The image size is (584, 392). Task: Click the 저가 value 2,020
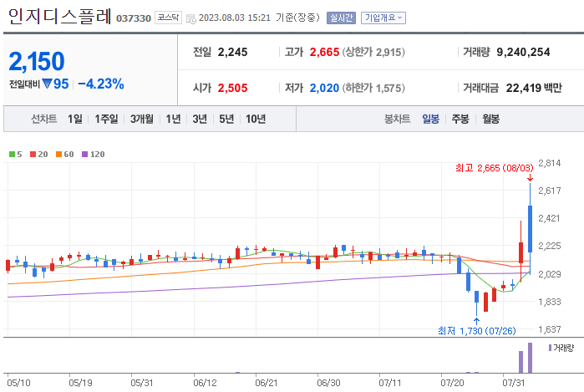pos(324,89)
